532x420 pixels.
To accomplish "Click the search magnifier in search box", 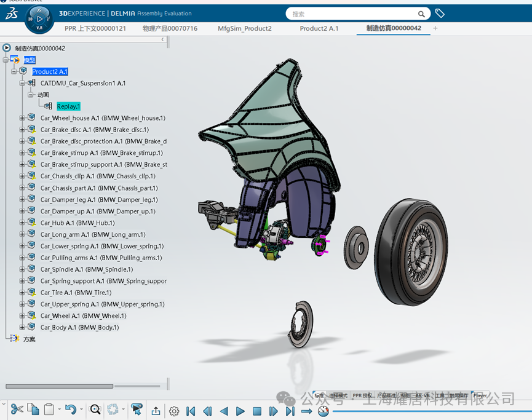I will [421, 14].
